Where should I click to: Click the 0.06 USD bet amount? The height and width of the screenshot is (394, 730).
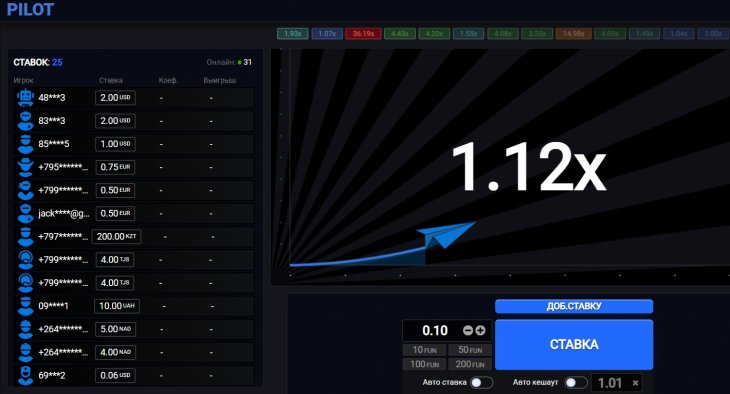(115, 375)
